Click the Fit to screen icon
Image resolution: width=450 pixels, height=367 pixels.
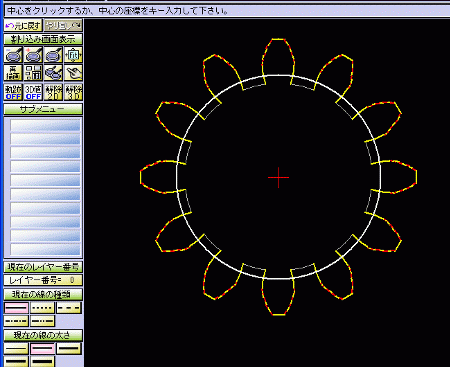click(x=73, y=55)
